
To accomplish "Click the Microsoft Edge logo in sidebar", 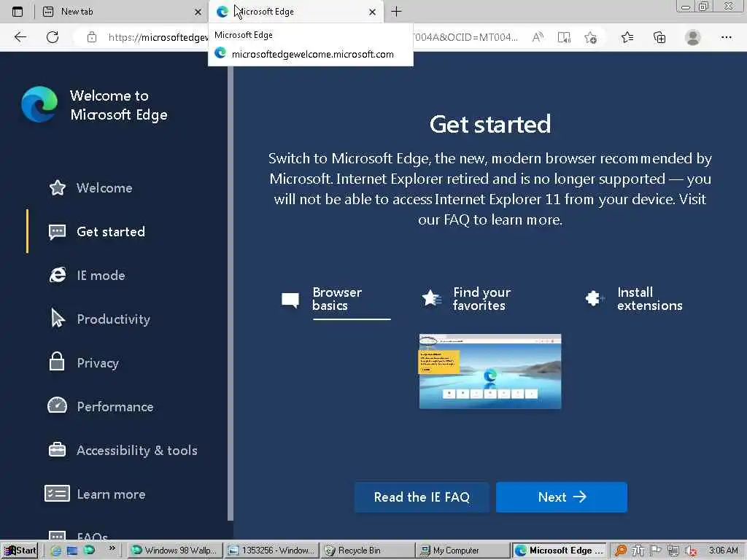I will pos(39,104).
